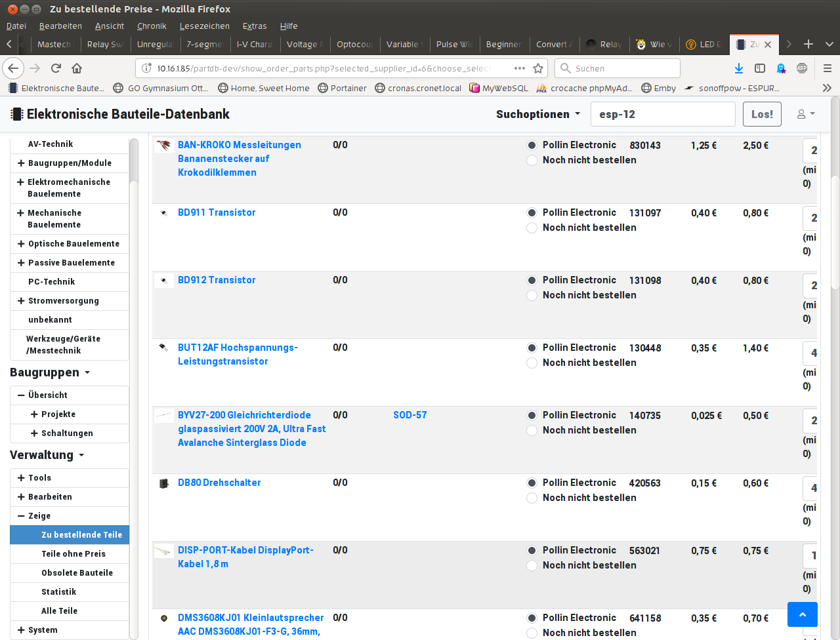The height and width of the screenshot is (640, 840).
Task: Click the site information icon in the address bar
Action: [x=146, y=68]
